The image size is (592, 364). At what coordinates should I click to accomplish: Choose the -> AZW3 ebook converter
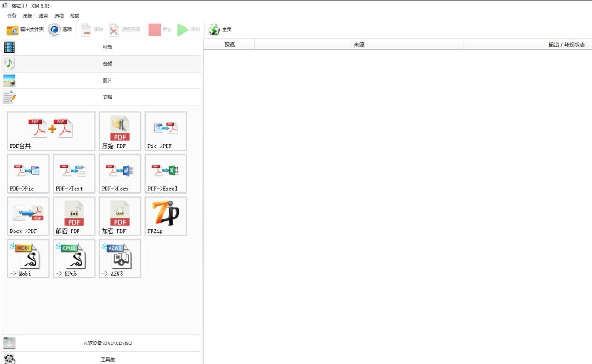coord(120,259)
